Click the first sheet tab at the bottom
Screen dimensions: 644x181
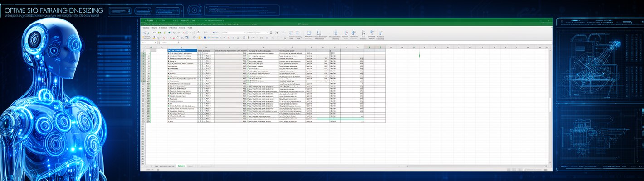click(156, 166)
